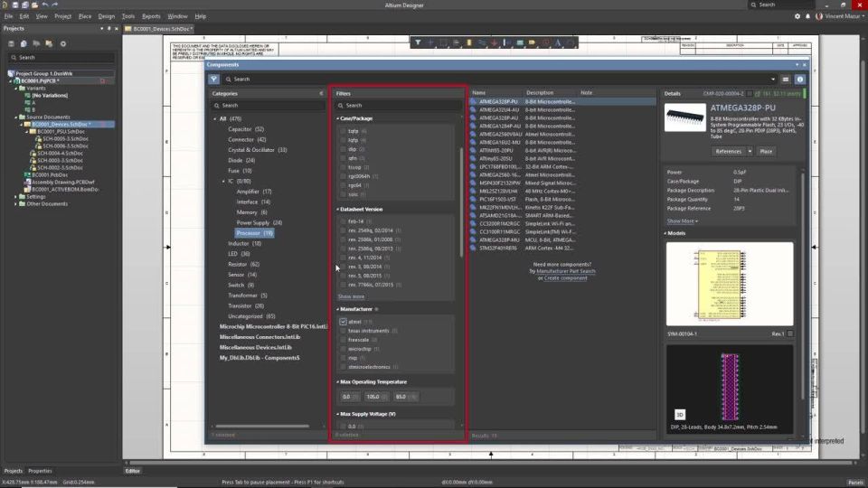Uncheck the atmel manufacturer filter
The image size is (868, 488).
coord(343,322)
